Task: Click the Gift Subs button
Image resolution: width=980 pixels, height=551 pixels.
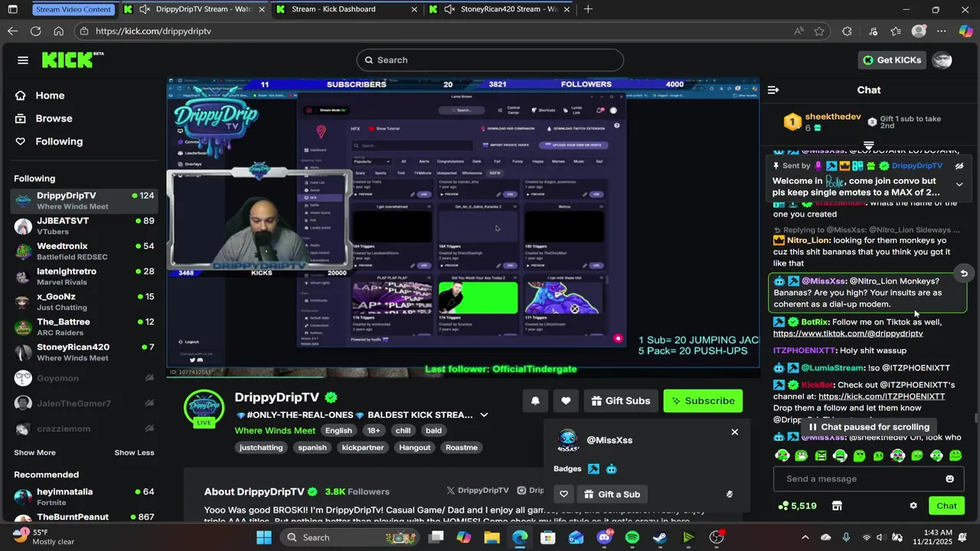Action: tap(621, 401)
